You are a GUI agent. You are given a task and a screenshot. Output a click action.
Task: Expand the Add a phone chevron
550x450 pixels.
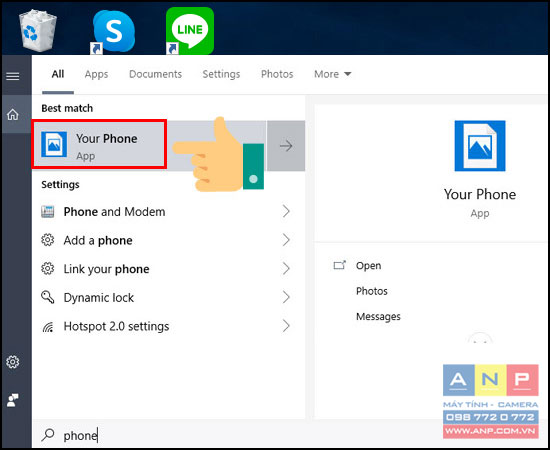286,240
